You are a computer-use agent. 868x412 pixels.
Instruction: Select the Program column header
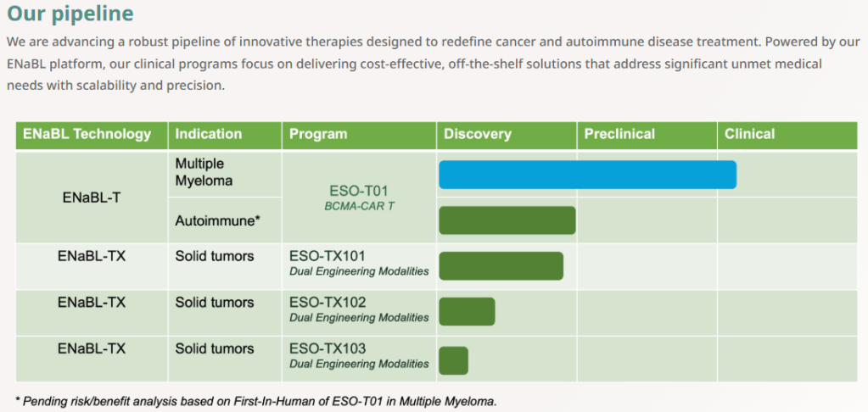pyautogui.click(x=318, y=134)
